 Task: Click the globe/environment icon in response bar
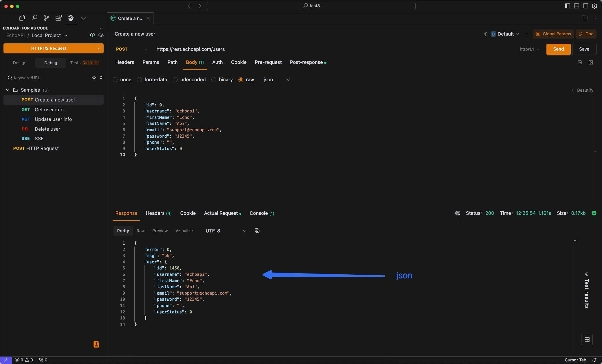[x=458, y=213]
